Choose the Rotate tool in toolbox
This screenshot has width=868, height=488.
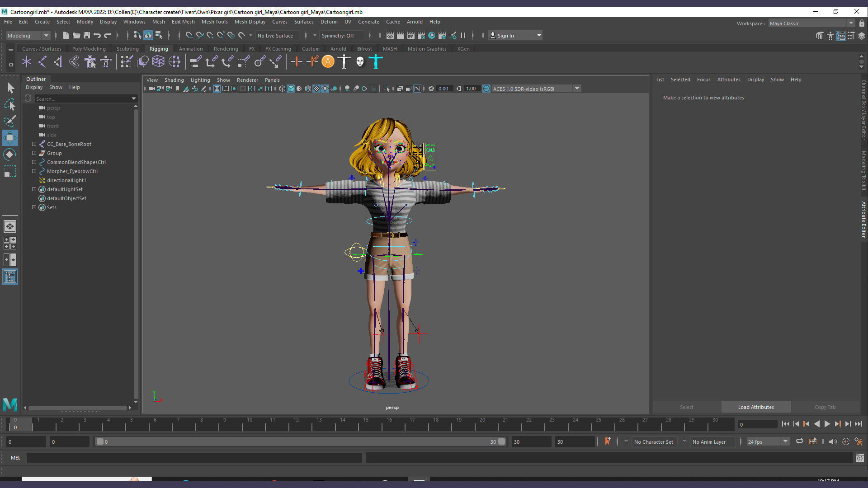(x=10, y=155)
